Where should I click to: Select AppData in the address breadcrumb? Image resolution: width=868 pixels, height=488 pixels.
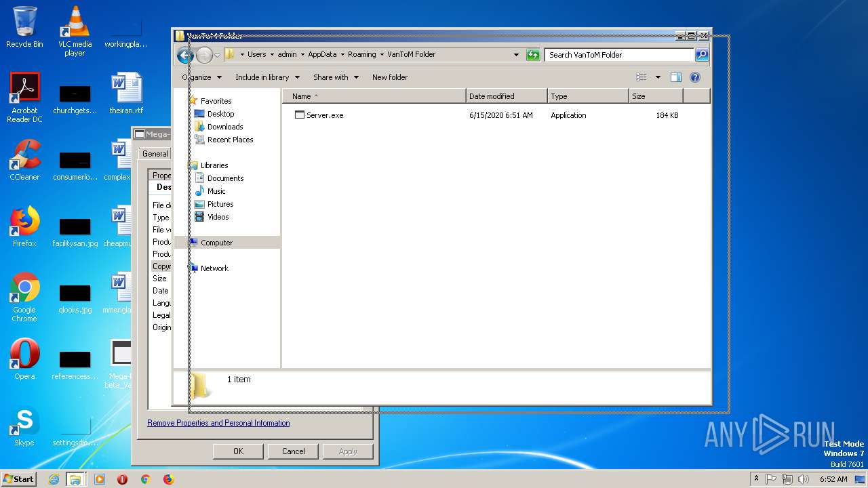[322, 54]
